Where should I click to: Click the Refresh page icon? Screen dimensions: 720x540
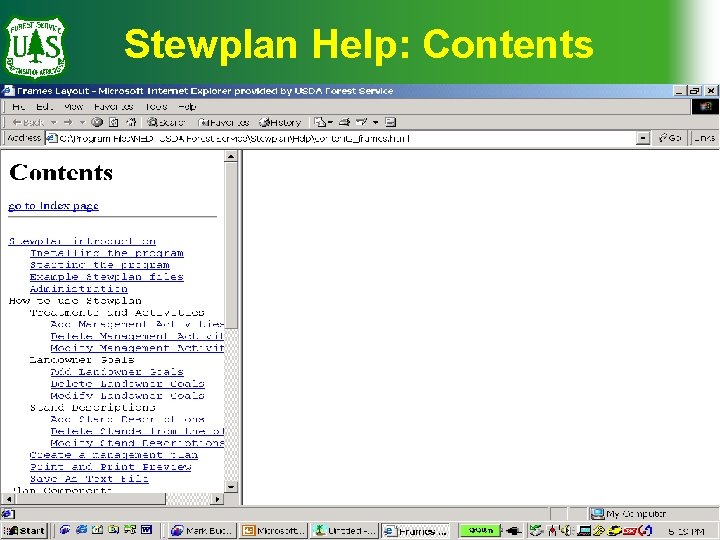point(114,122)
